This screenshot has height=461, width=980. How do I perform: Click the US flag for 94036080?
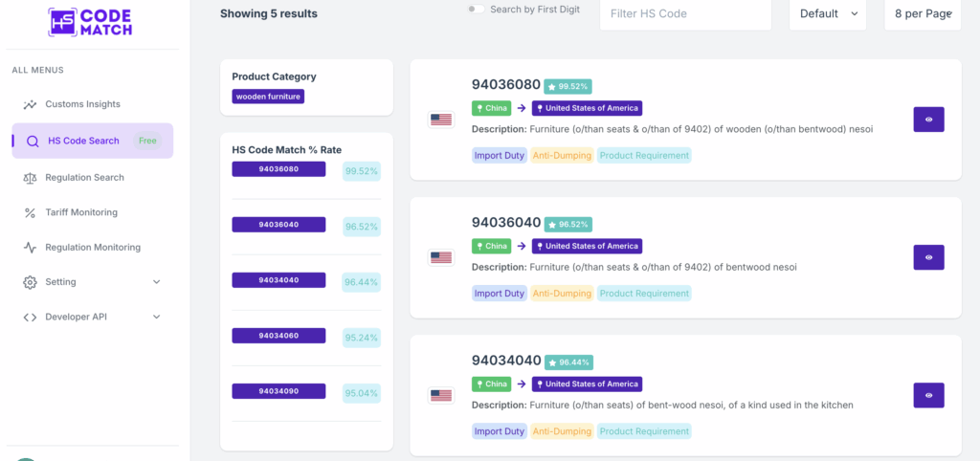click(x=440, y=120)
